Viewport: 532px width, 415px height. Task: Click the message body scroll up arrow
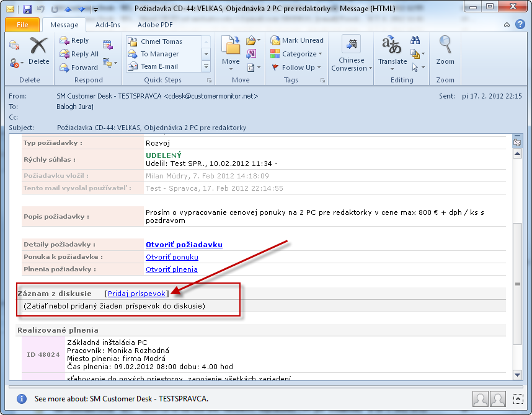coord(517,154)
